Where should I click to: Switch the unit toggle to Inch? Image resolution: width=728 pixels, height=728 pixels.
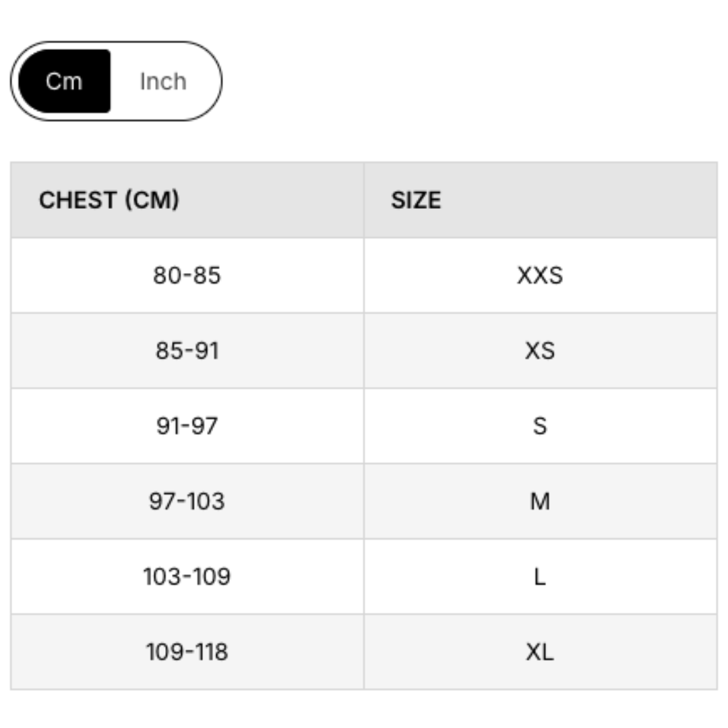click(x=162, y=80)
